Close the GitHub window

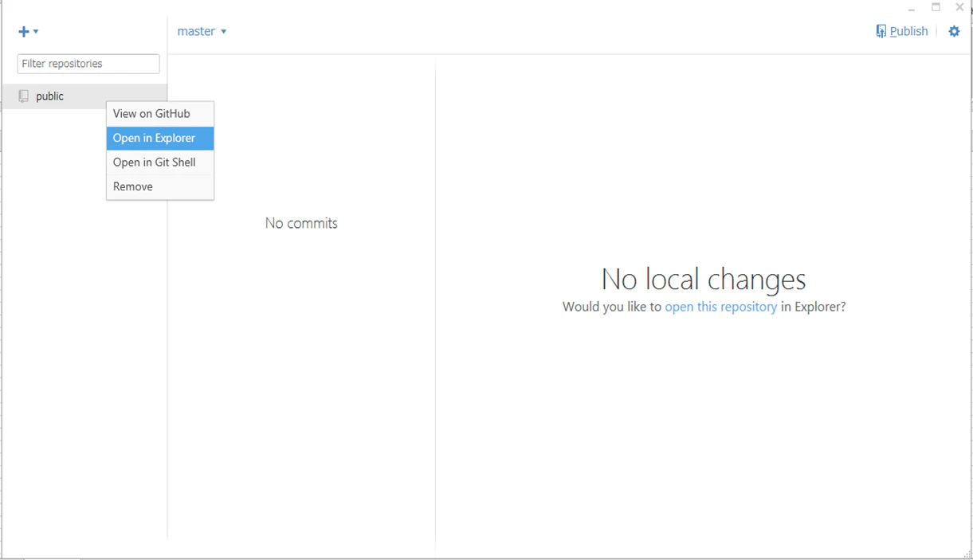click(959, 7)
